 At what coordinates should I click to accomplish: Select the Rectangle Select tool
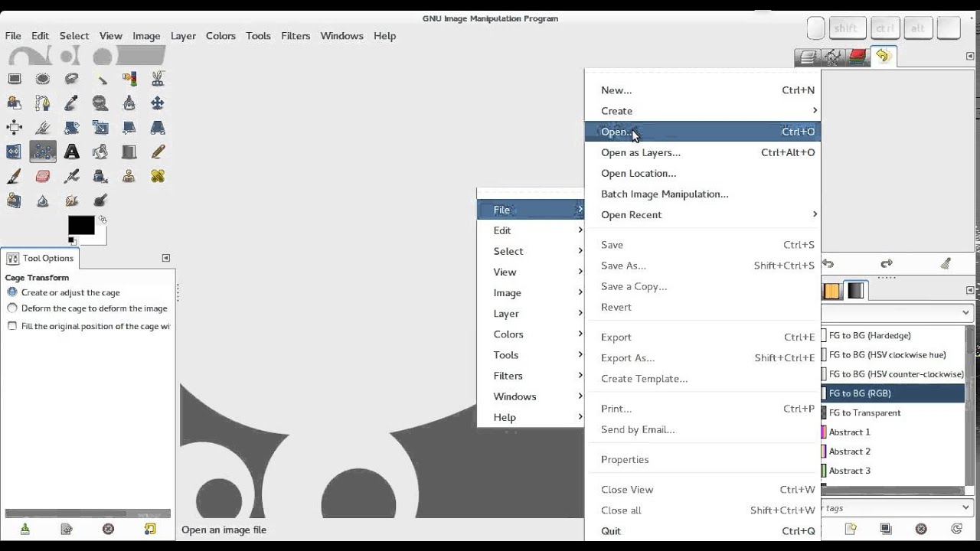pos(14,78)
